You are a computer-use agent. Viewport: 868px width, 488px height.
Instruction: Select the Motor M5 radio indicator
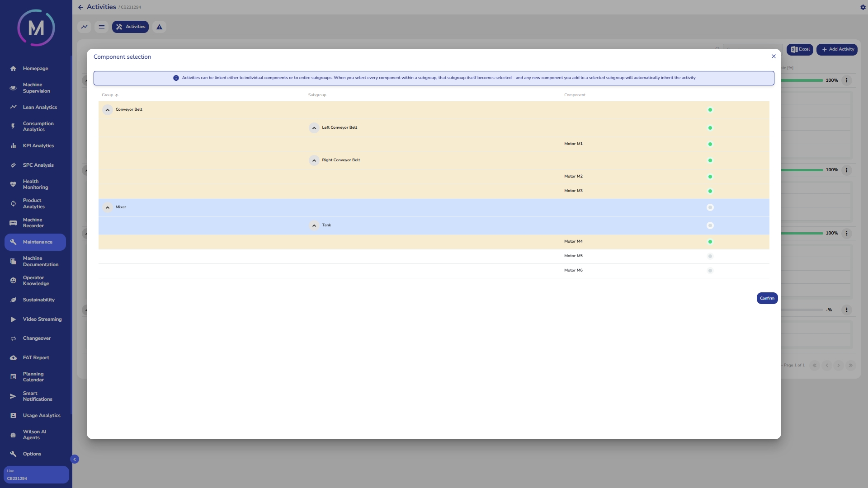pos(710,256)
